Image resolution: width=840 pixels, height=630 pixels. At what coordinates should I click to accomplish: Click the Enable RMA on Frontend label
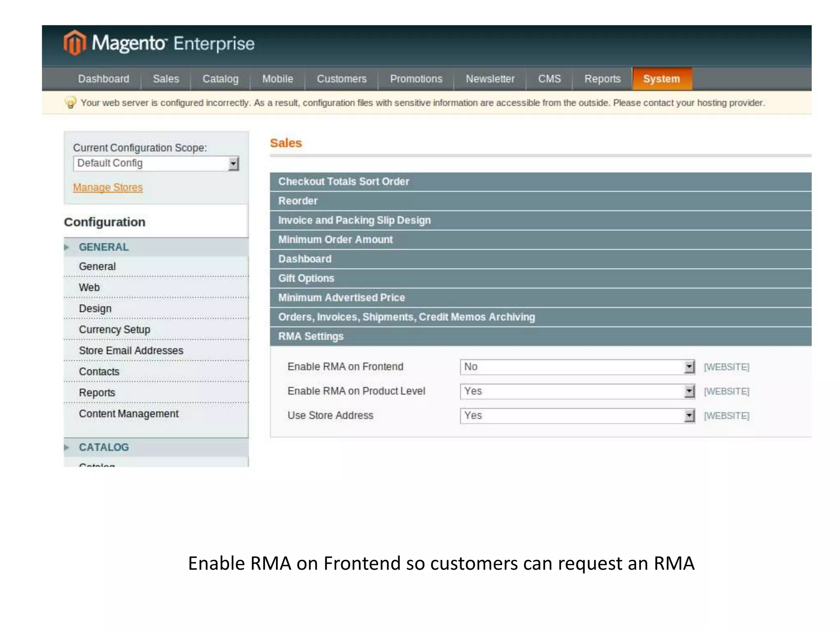[345, 367]
